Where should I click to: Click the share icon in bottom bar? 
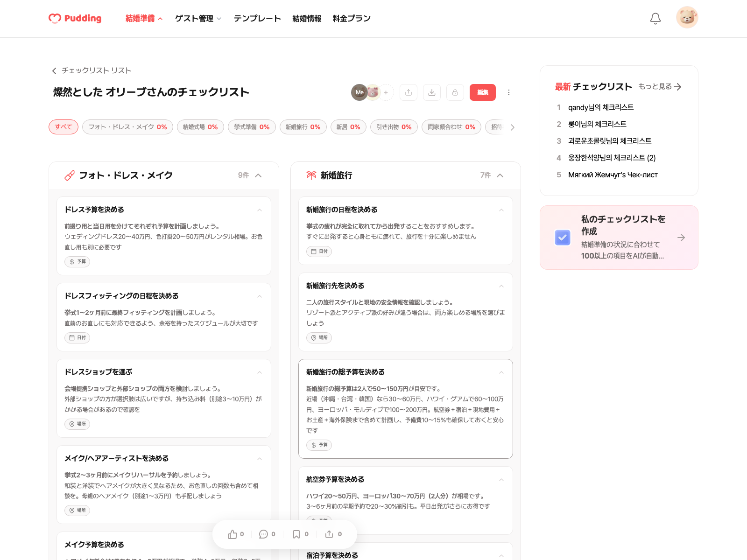pos(329,534)
